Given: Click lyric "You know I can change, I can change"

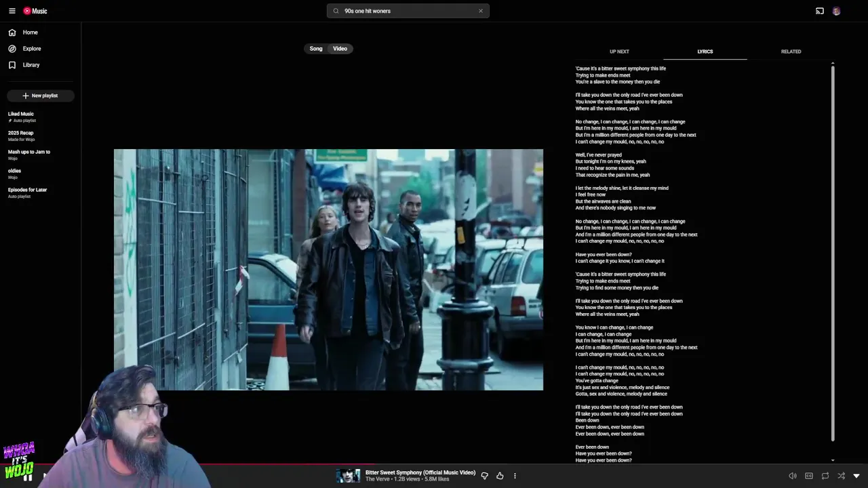Looking at the screenshot, I should click(614, 327).
